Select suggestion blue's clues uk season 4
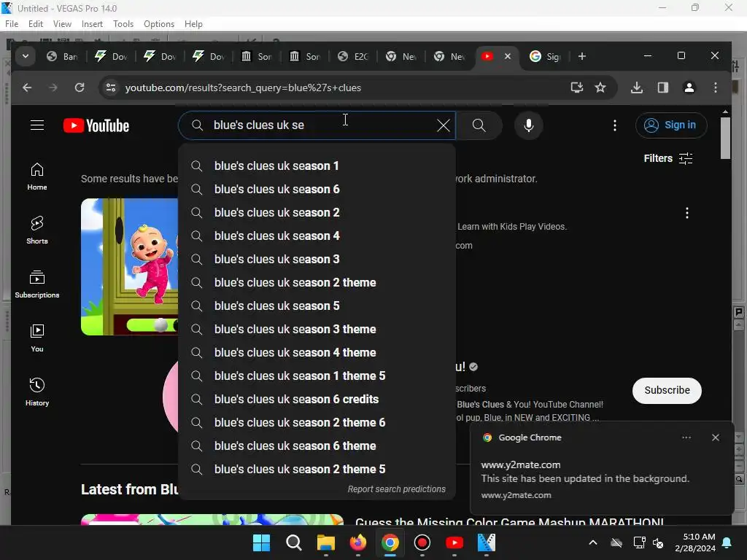This screenshot has height=560, width=747. point(317,236)
